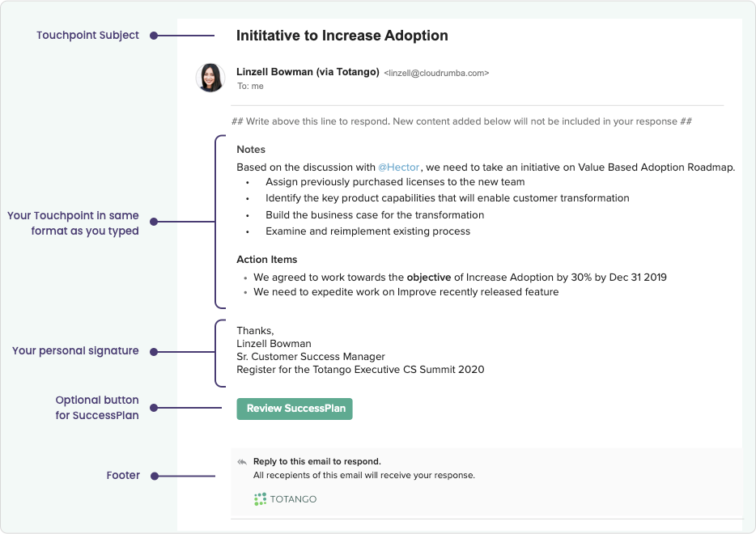Click 'Register for the Totango Executive CS Summit 2020'
756x534 pixels.
[x=360, y=370]
